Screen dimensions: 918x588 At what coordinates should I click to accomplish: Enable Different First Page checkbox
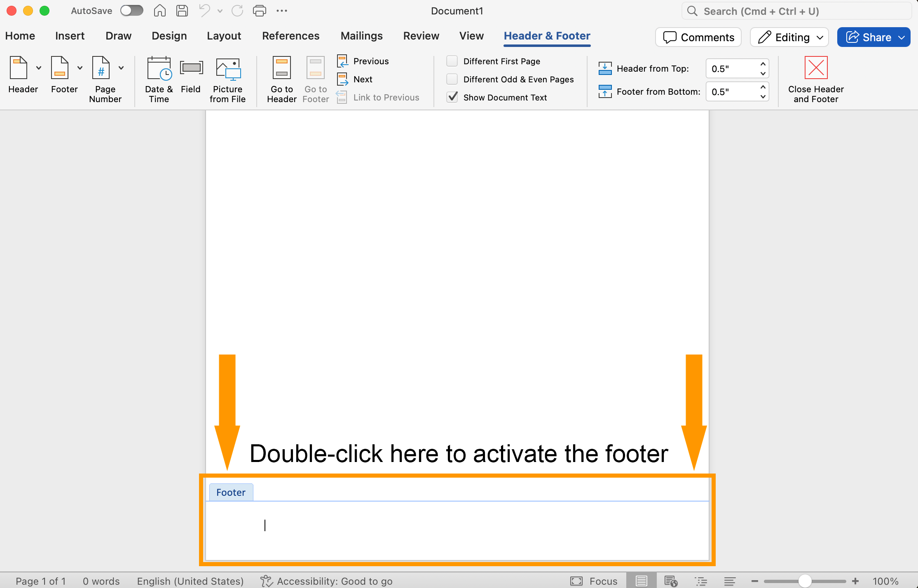[452, 61]
